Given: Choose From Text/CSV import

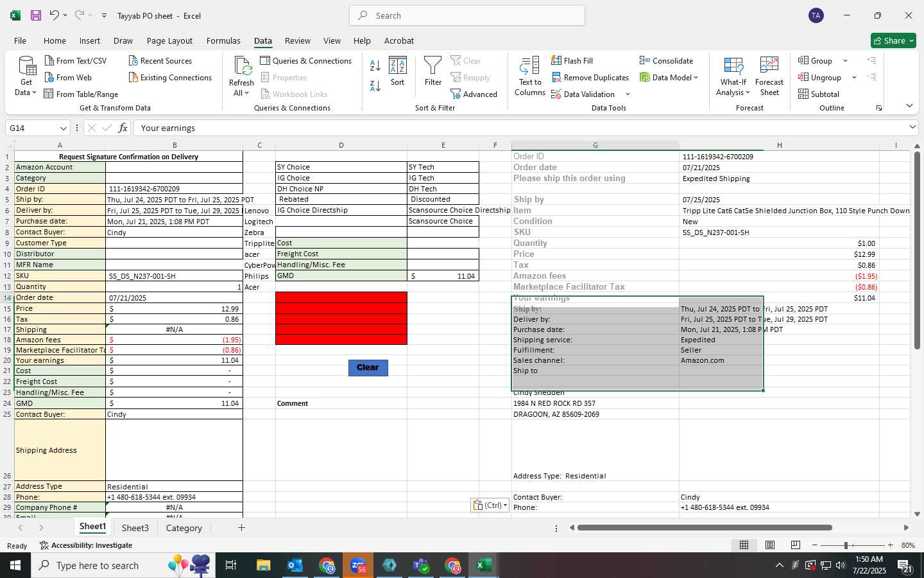Looking at the screenshot, I should (x=75, y=60).
